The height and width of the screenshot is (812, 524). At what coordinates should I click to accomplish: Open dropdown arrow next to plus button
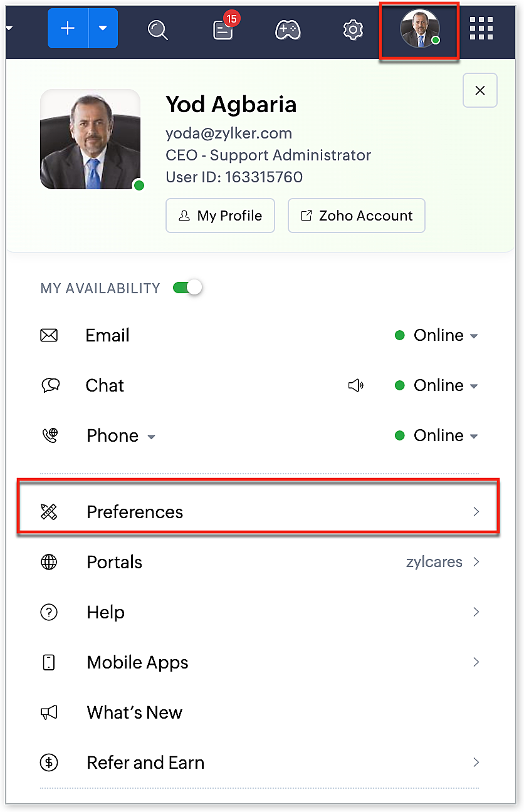click(x=103, y=29)
